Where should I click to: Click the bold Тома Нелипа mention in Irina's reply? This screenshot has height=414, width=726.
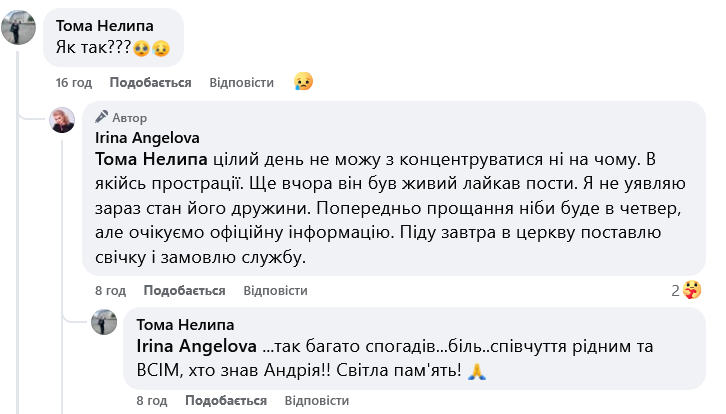[150, 160]
